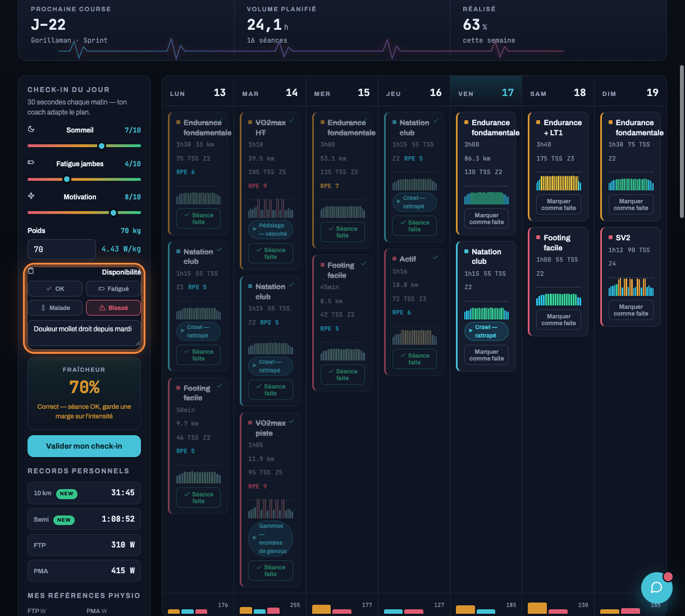Choose the Blessé availability option

pyautogui.click(x=113, y=308)
